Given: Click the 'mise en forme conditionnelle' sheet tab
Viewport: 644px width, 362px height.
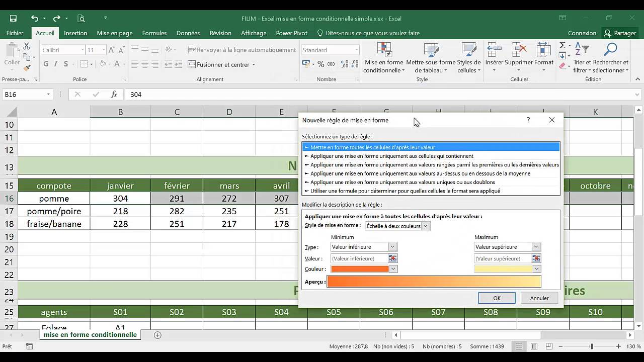Looking at the screenshot, I should (x=90, y=335).
